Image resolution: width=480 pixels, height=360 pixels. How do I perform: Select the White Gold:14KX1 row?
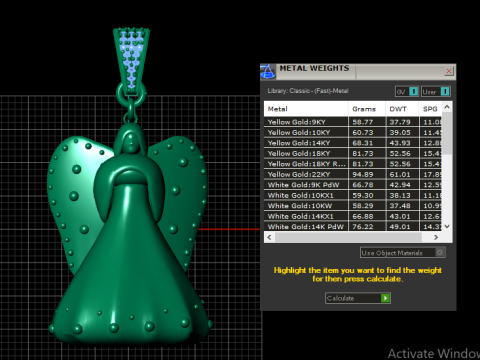[353, 216]
